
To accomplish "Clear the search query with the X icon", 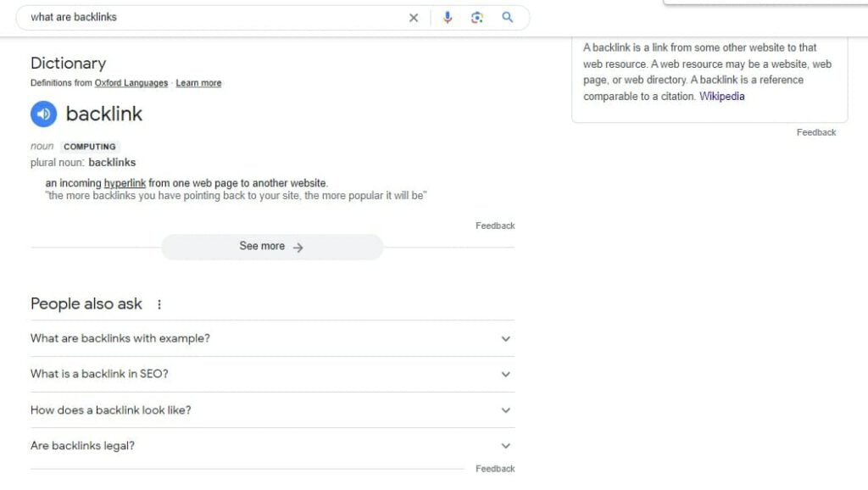I will click(413, 17).
